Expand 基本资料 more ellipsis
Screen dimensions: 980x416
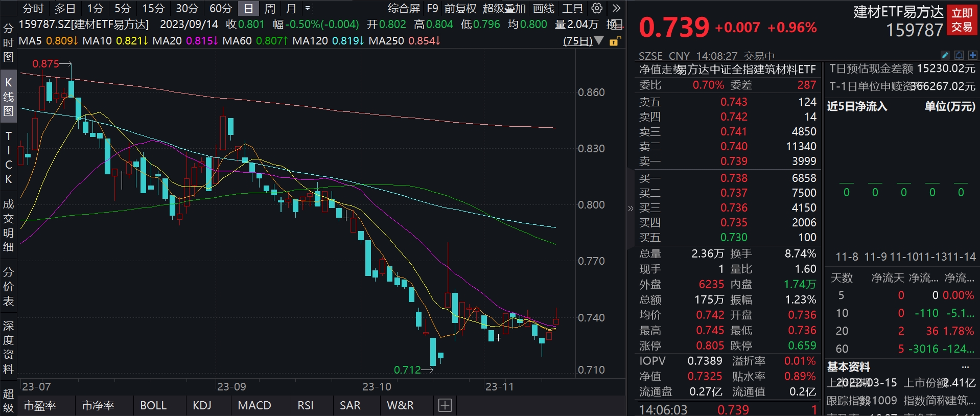965,367
